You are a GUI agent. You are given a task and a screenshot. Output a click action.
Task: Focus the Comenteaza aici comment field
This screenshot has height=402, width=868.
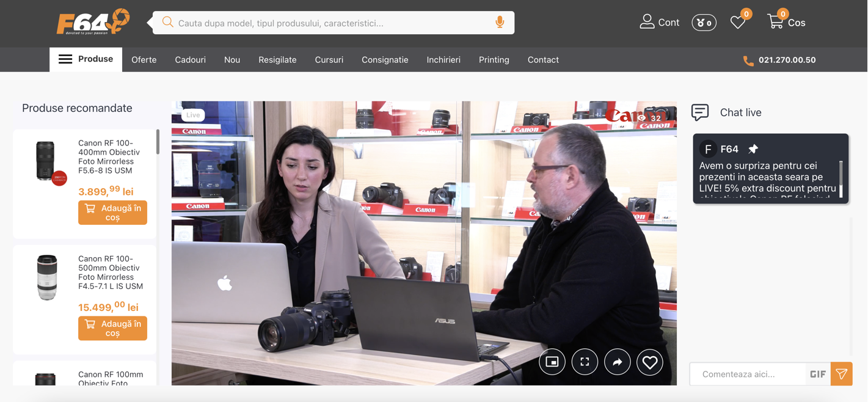click(x=748, y=374)
